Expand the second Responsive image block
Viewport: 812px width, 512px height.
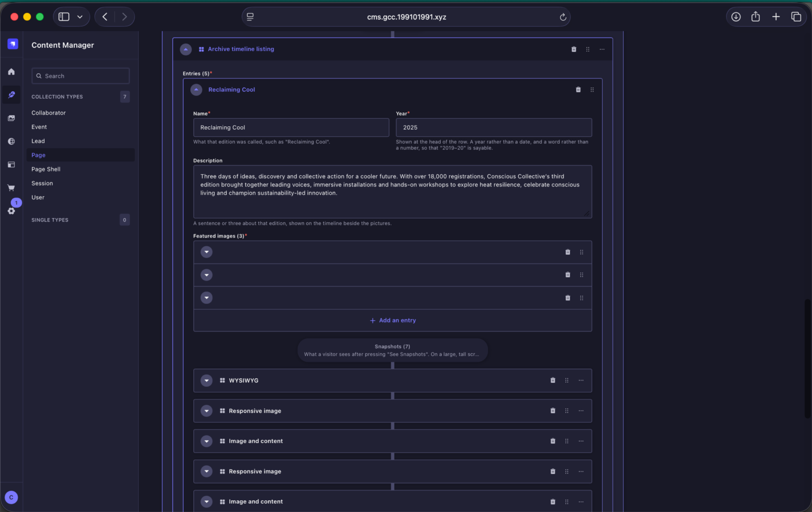click(206, 472)
